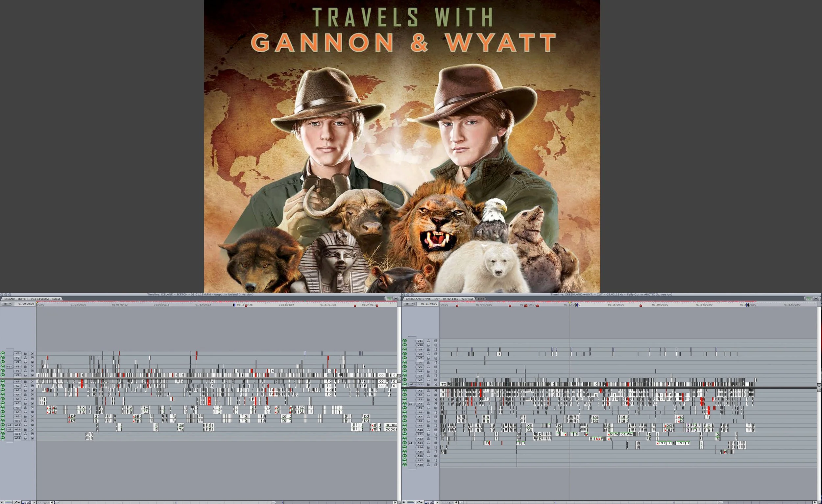Mute audio track A5 in Greenland timeline
Viewport: 822px width, 504px height.
click(x=405, y=408)
